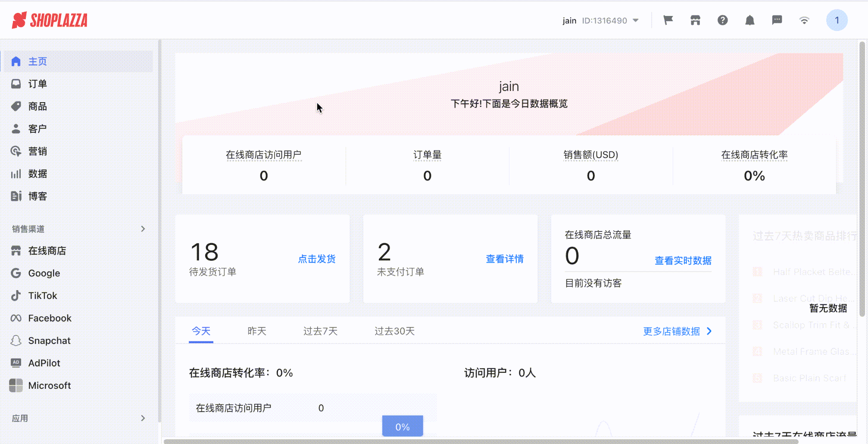868x444 pixels.
Task: Select the 过去30天 tab
Action: pyautogui.click(x=394, y=331)
